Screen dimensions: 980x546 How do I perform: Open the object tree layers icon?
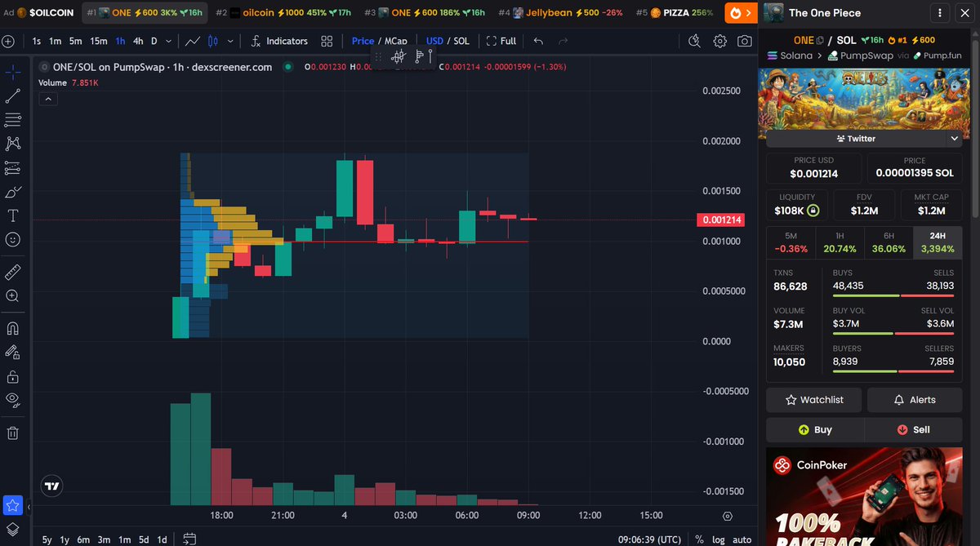[12, 530]
